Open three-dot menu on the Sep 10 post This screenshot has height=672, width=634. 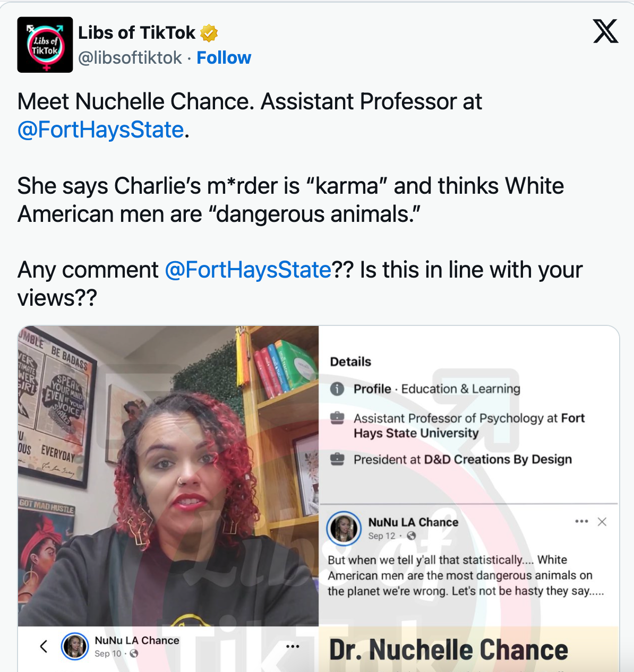tap(293, 646)
